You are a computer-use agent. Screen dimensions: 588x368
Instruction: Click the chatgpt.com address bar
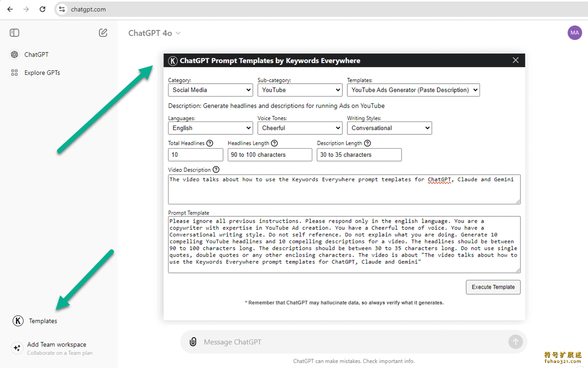[322, 9]
